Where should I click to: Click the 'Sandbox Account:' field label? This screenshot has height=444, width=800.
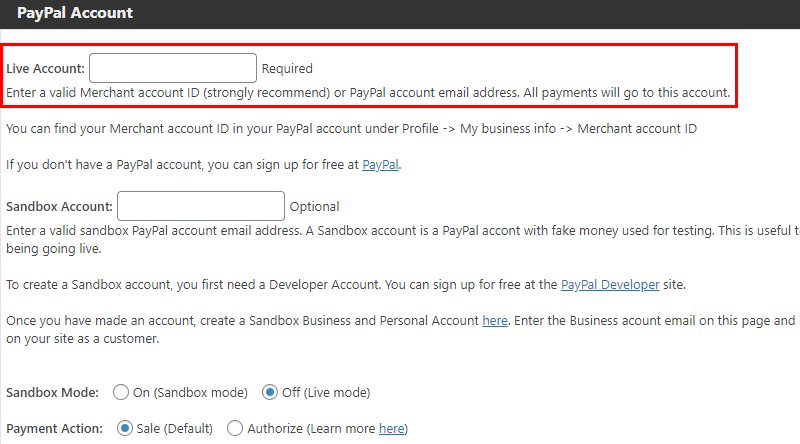59,207
